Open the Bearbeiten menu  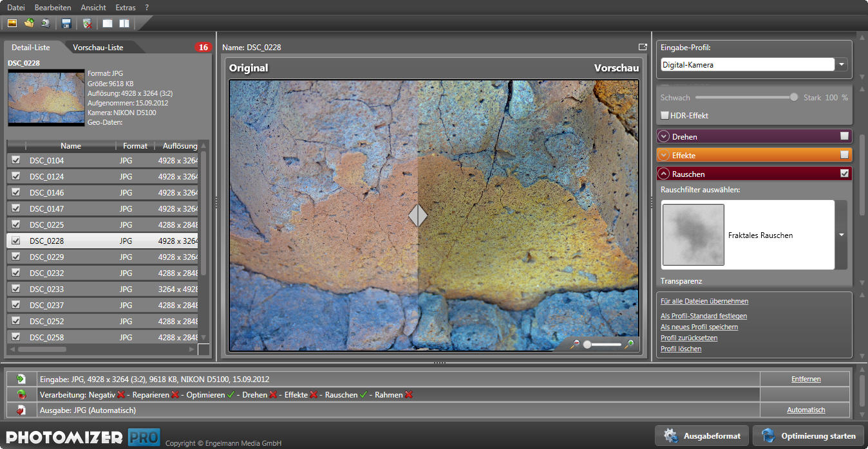(53, 8)
